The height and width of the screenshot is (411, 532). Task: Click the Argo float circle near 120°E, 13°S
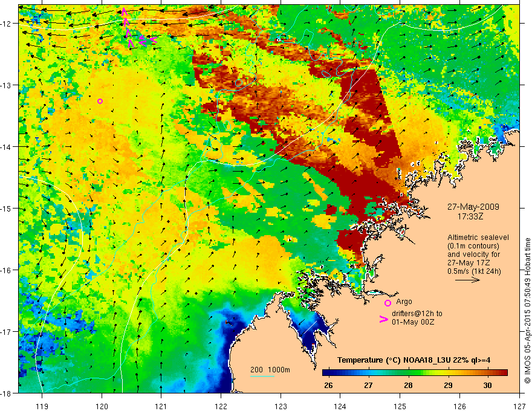click(100, 101)
